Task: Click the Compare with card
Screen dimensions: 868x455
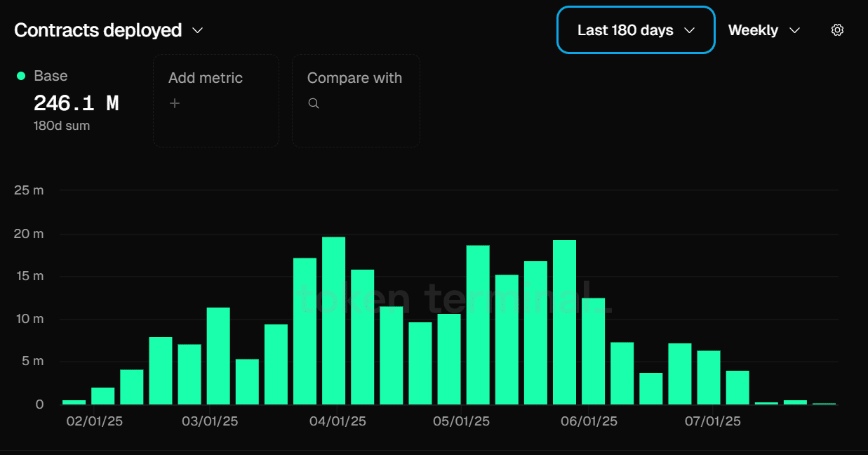Action: point(356,100)
